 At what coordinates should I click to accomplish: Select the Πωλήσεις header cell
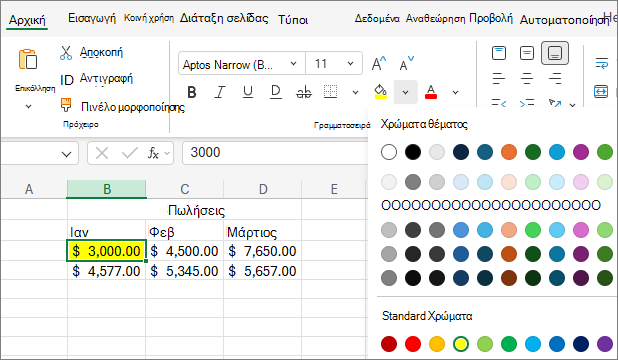coord(184,210)
